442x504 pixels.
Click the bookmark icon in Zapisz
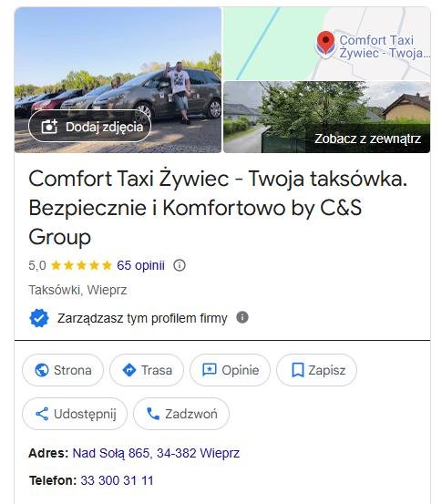pyautogui.click(x=298, y=370)
